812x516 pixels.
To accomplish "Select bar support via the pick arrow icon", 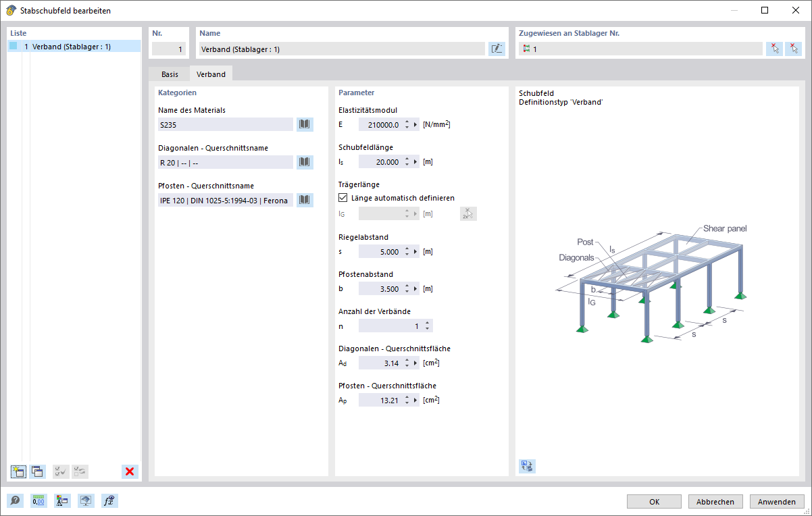I will (x=775, y=48).
